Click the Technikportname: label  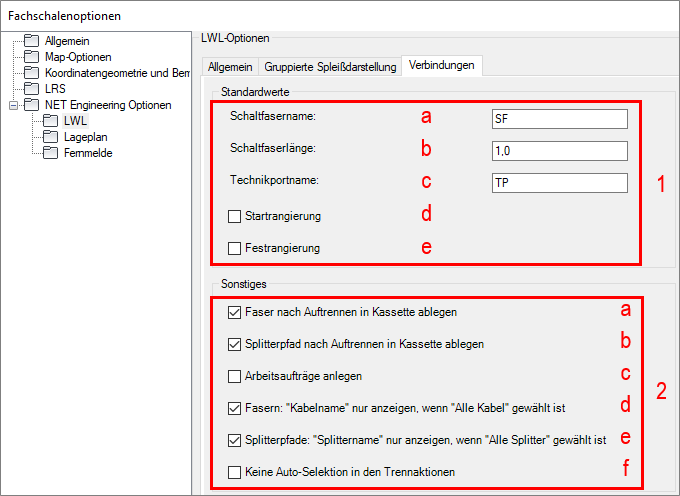275,180
